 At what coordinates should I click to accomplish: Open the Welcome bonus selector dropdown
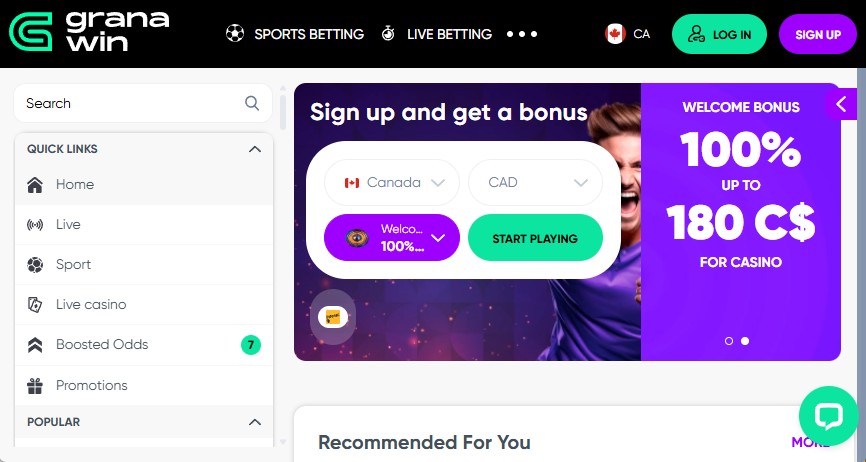(x=392, y=238)
